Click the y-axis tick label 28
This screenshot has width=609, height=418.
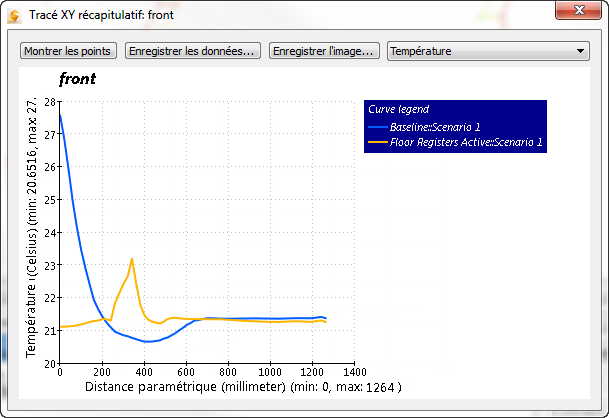[50, 102]
